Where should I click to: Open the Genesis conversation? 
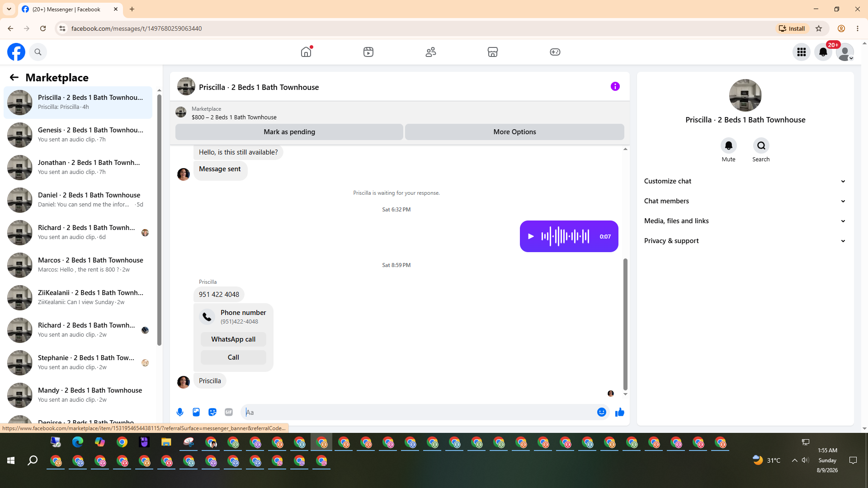[78, 135]
